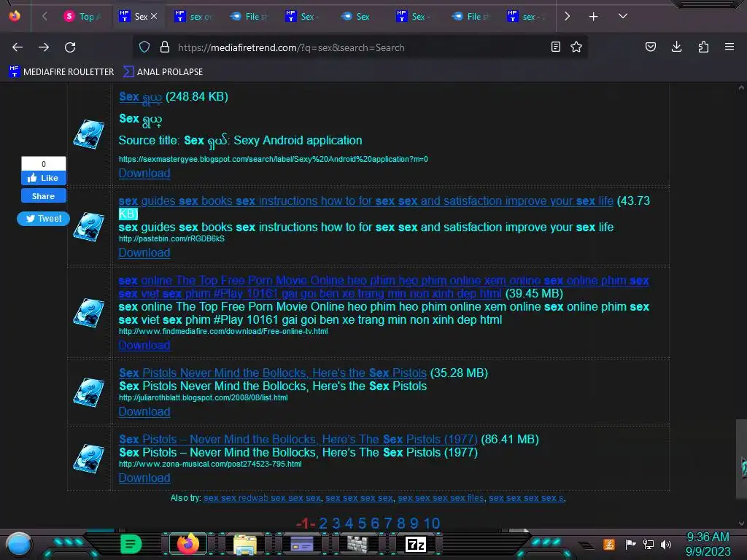Open Firefox application hamburger menu
This screenshot has height=560, width=747.
coord(729,47)
